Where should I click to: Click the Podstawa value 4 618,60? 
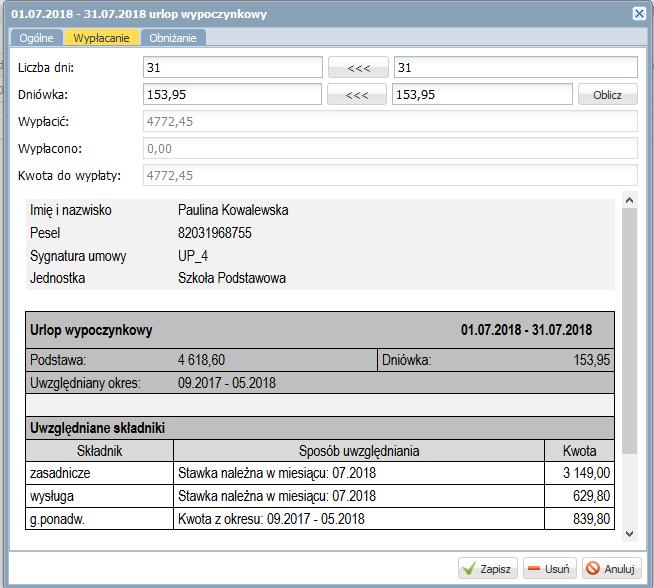201,359
